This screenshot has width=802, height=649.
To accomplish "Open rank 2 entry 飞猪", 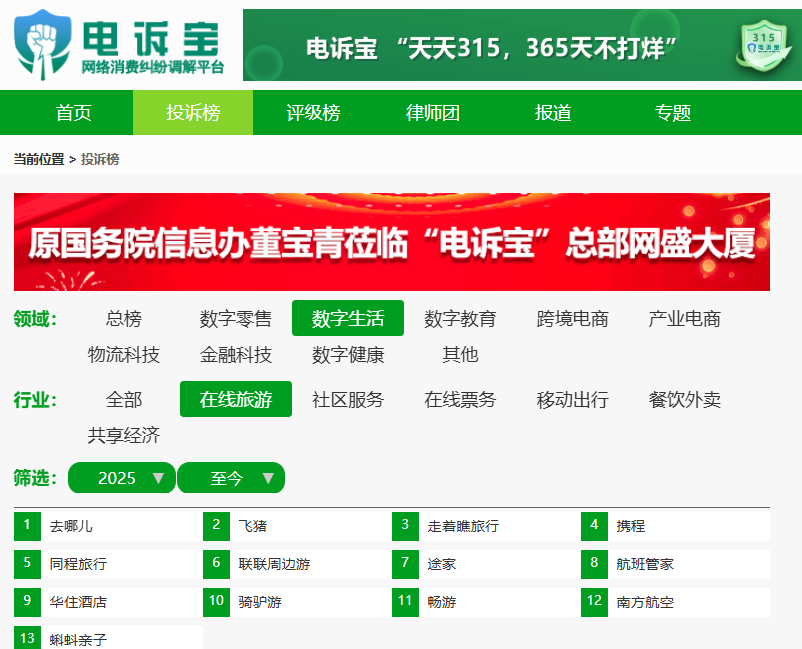I will click(x=298, y=526).
